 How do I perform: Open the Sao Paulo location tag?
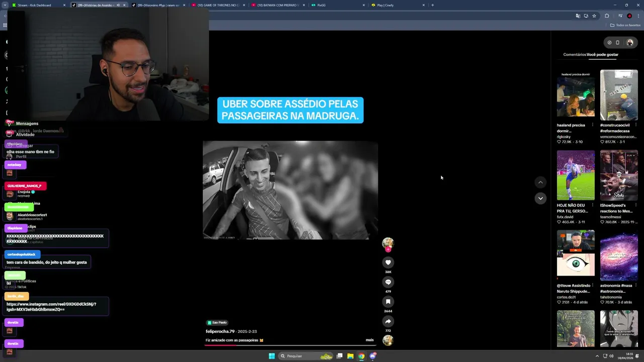point(217,322)
